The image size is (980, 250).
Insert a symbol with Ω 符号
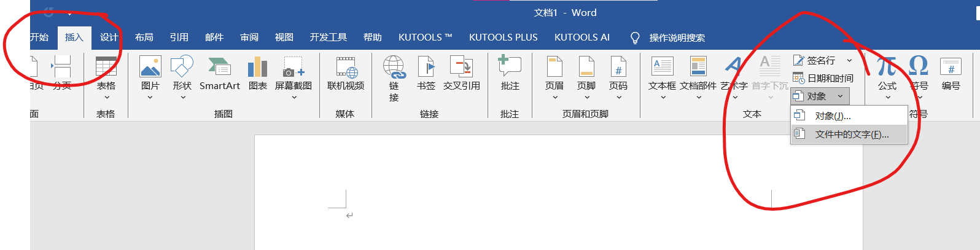pyautogui.click(x=919, y=66)
